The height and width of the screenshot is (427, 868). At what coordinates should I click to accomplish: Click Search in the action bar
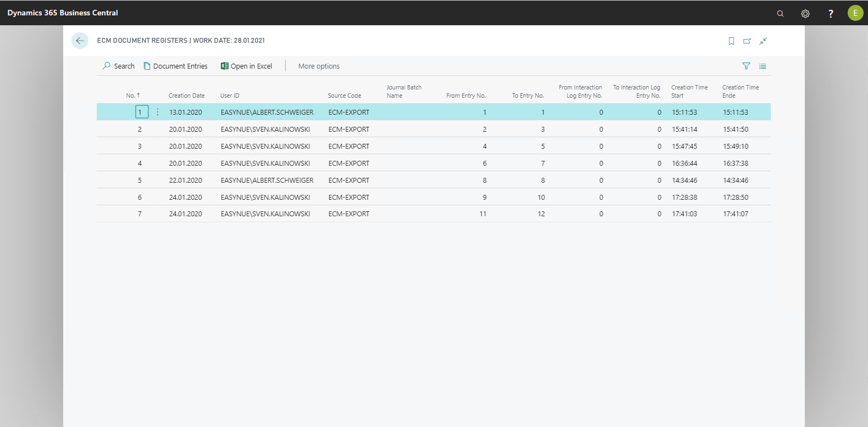pyautogui.click(x=119, y=66)
